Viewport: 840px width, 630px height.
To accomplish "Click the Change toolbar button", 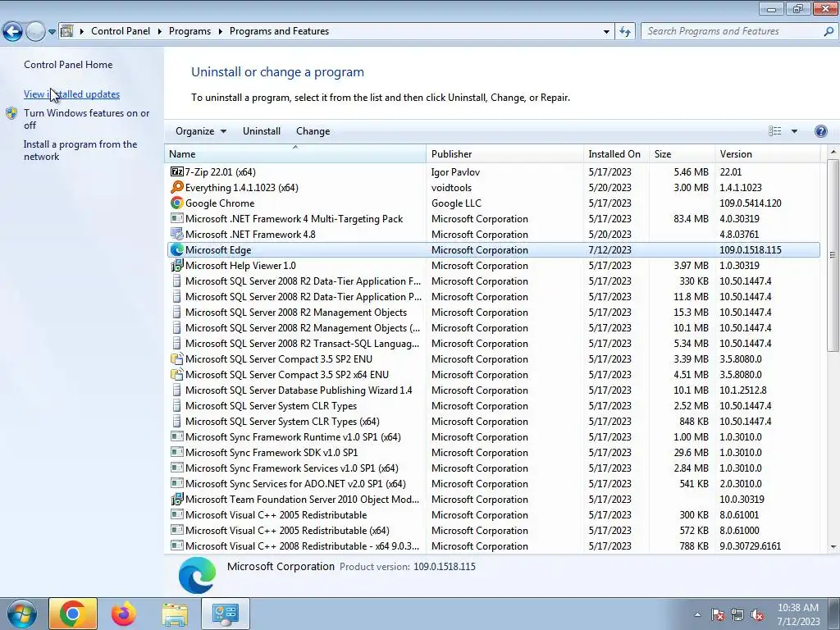I will point(313,131).
